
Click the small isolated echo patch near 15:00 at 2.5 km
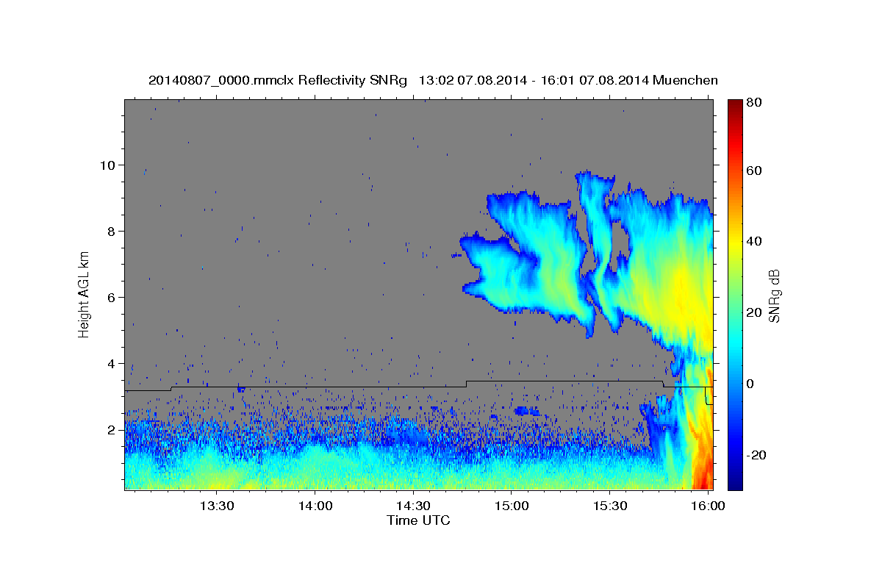point(526,410)
